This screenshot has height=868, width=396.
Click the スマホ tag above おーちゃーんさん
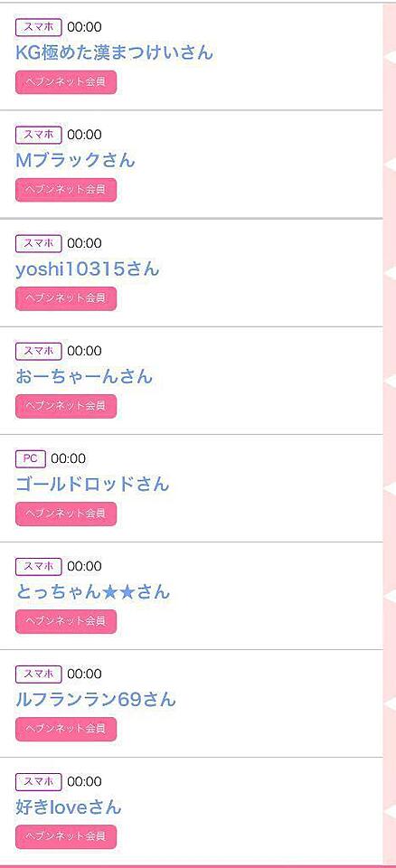38,351
